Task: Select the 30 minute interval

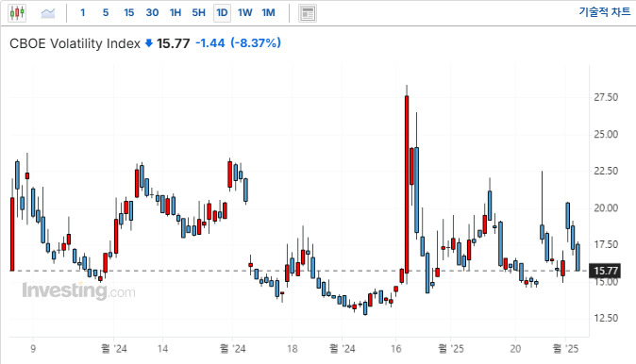Action: (152, 12)
